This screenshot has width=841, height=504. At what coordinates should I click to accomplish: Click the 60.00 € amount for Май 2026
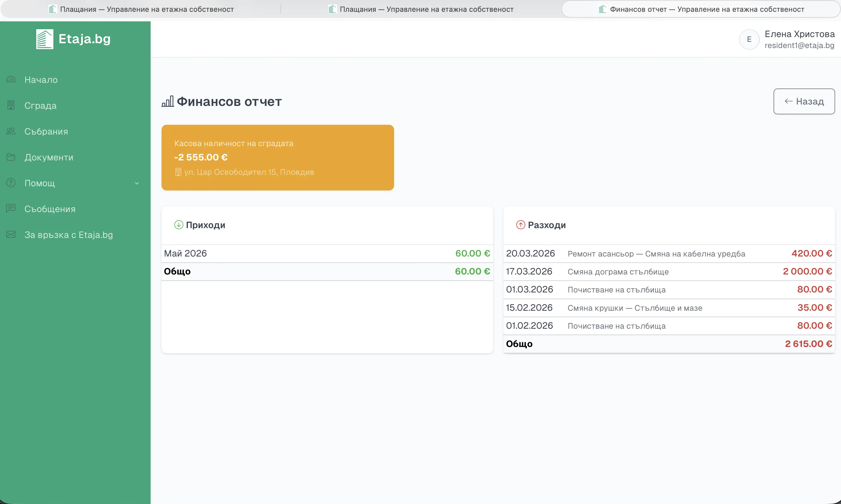pyautogui.click(x=473, y=253)
